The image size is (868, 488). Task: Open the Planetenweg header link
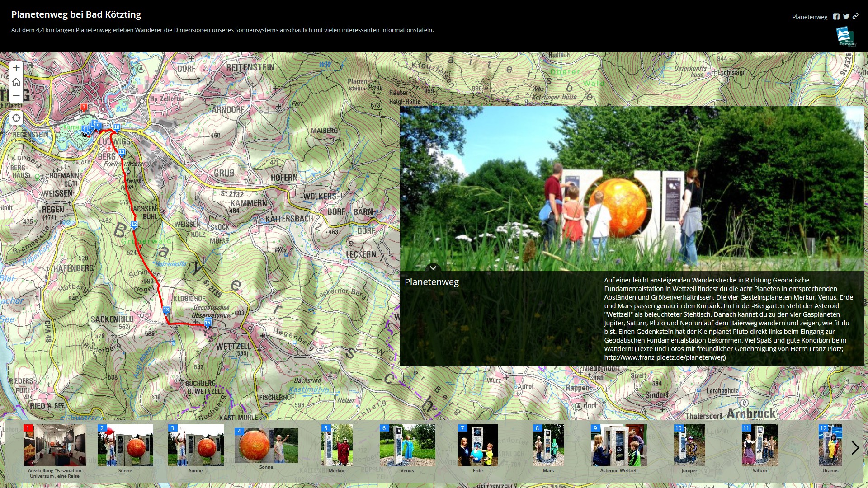pos(810,17)
